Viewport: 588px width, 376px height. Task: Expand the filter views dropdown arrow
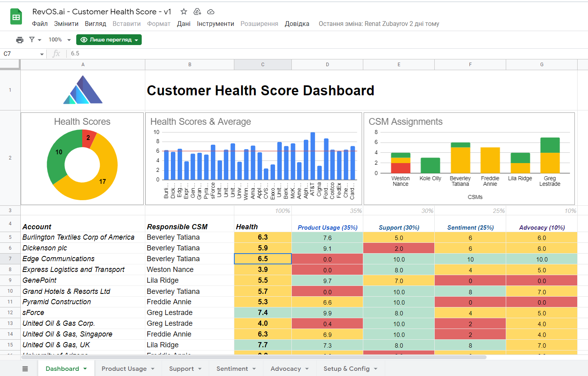40,40
